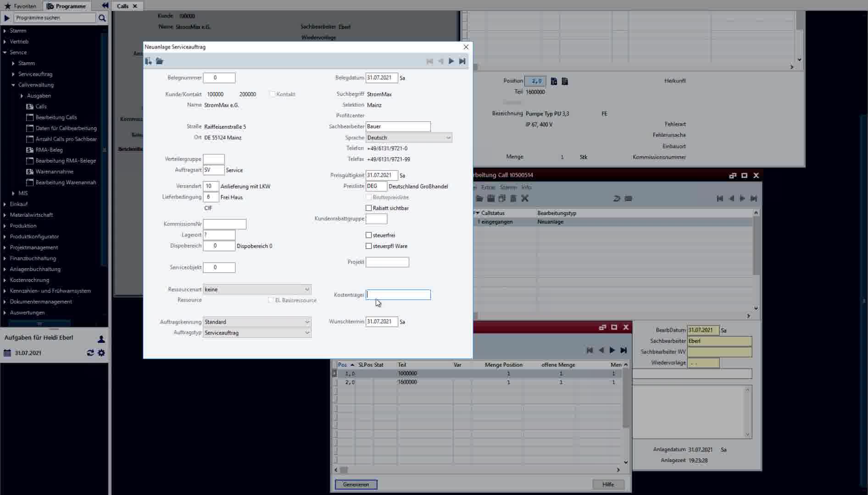Tick the steuerfrei checkbox
Viewport: 868px width, 495px height.
pyautogui.click(x=368, y=235)
